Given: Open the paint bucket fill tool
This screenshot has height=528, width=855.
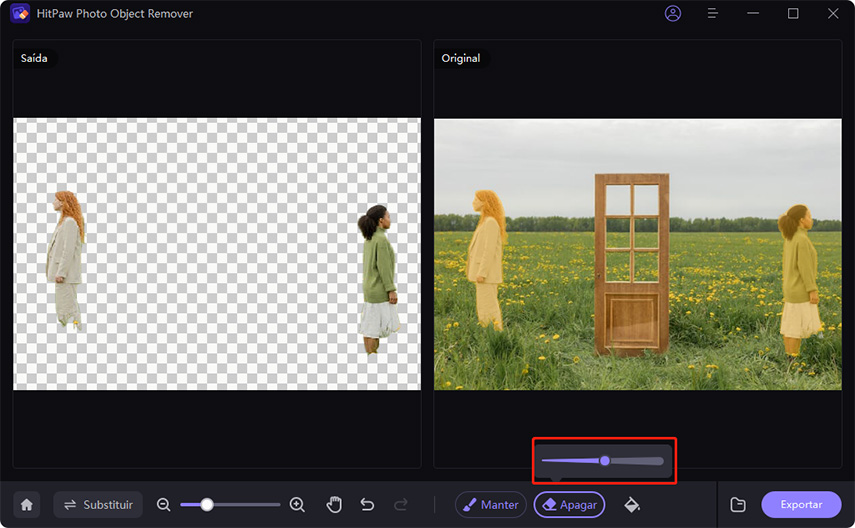Looking at the screenshot, I should tap(632, 505).
